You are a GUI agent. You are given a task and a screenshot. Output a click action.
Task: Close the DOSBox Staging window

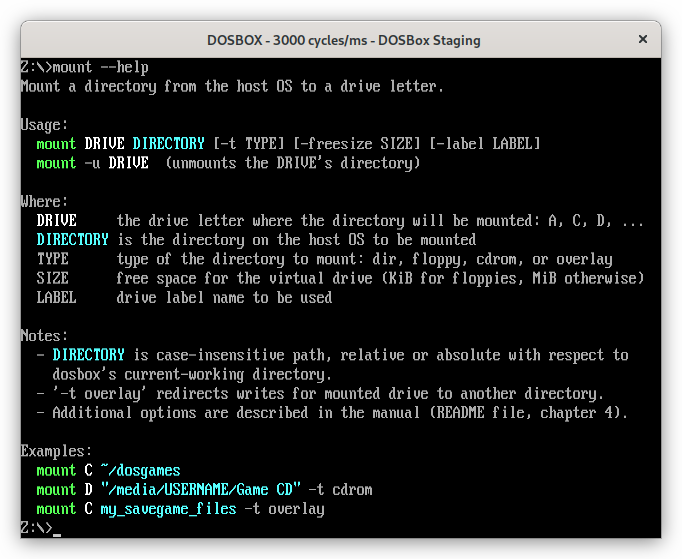[642, 39]
